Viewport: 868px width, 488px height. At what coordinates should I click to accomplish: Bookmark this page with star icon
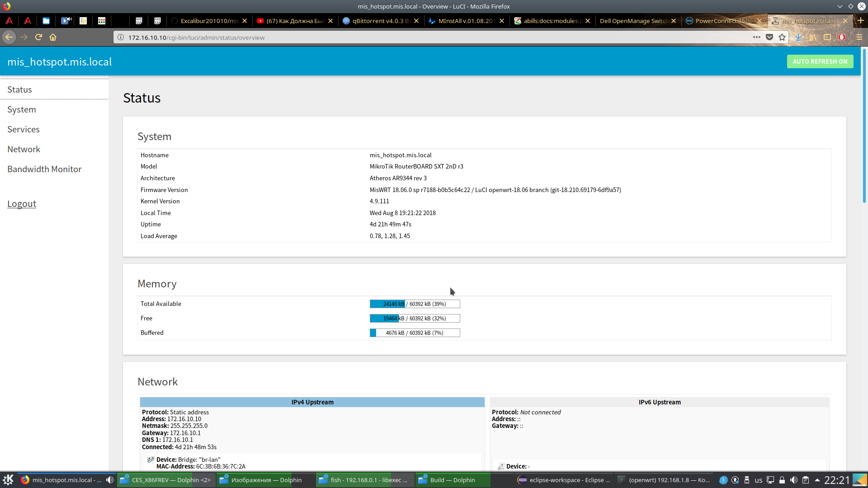tap(782, 38)
